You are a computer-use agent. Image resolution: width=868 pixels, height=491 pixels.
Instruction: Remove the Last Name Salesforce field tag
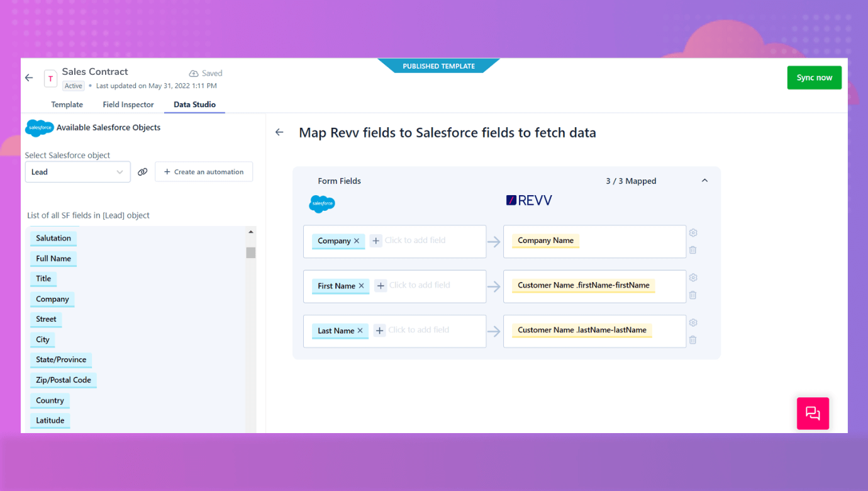pyautogui.click(x=360, y=330)
